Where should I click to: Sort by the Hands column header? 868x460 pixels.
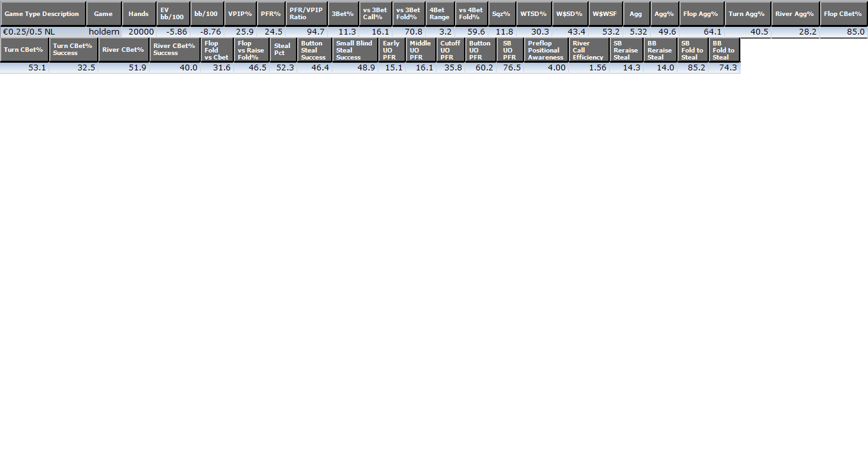pyautogui.click(x=139, y=13)
